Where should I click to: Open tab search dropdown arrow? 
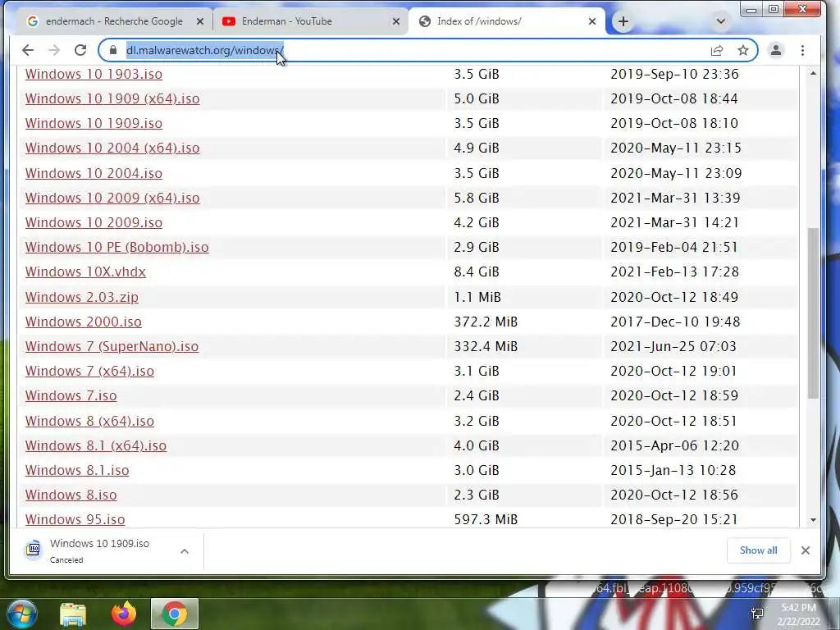[x=720, y=21]
